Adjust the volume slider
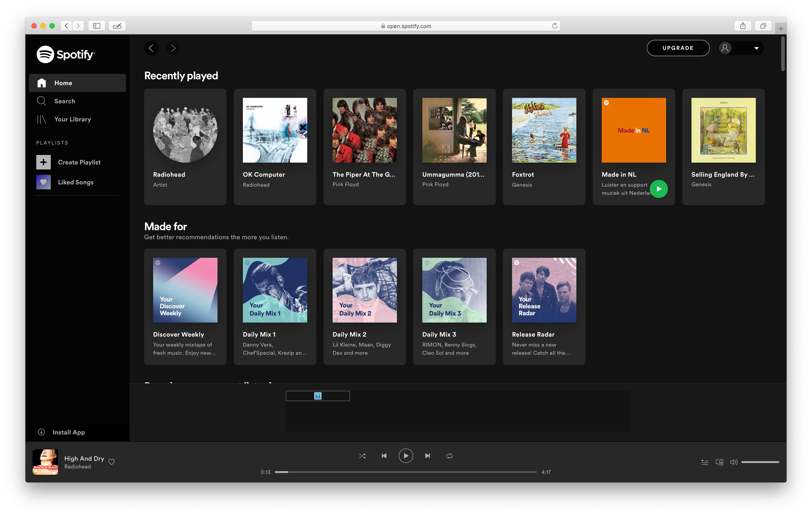 coord(760,462)
